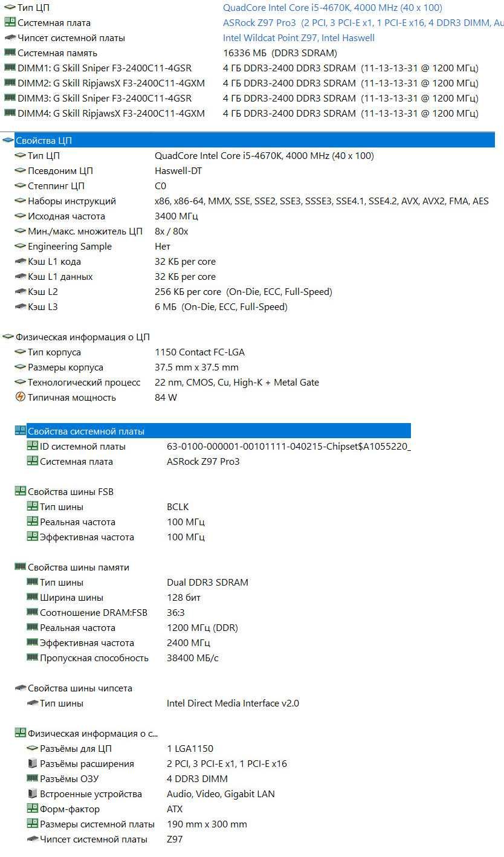Click the '4 DDR3 DIMM' value
This screenshot has width=504, height=857.
197,779
